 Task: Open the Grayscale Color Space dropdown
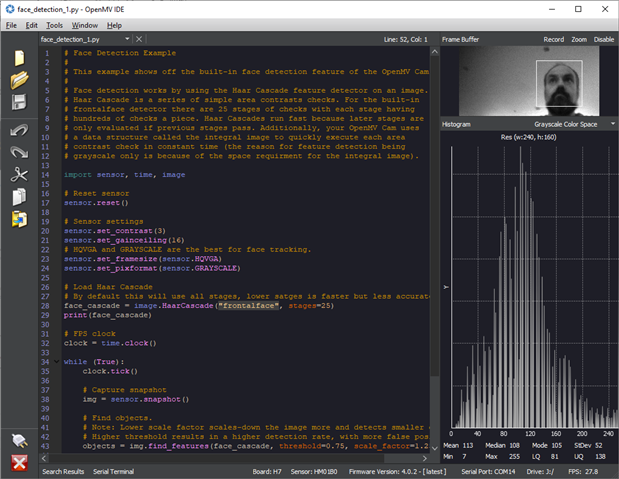pos(575,124)
